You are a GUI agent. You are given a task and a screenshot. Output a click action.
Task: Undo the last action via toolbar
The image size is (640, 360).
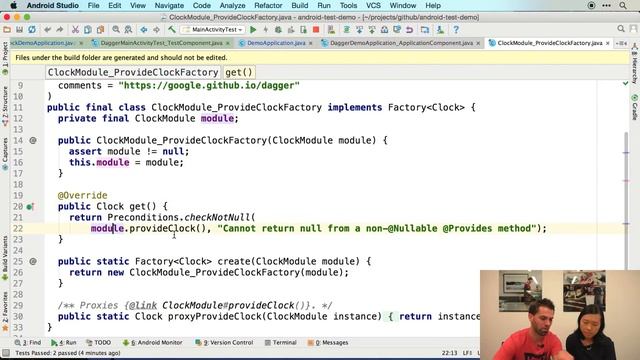[x=47, y=29]
